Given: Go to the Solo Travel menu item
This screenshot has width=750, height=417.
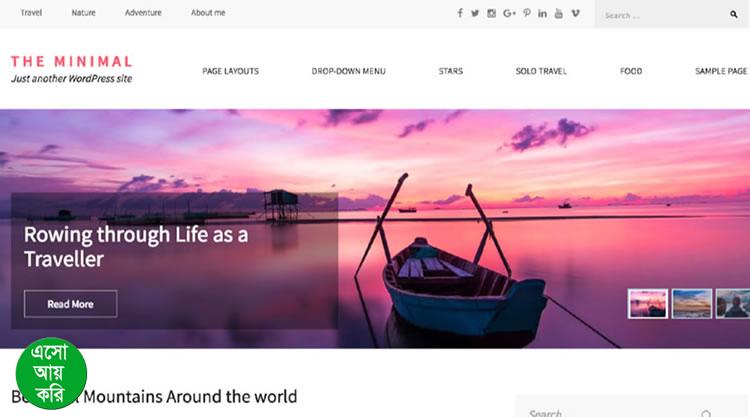Looking at the screenshot, I should (541, 71).
